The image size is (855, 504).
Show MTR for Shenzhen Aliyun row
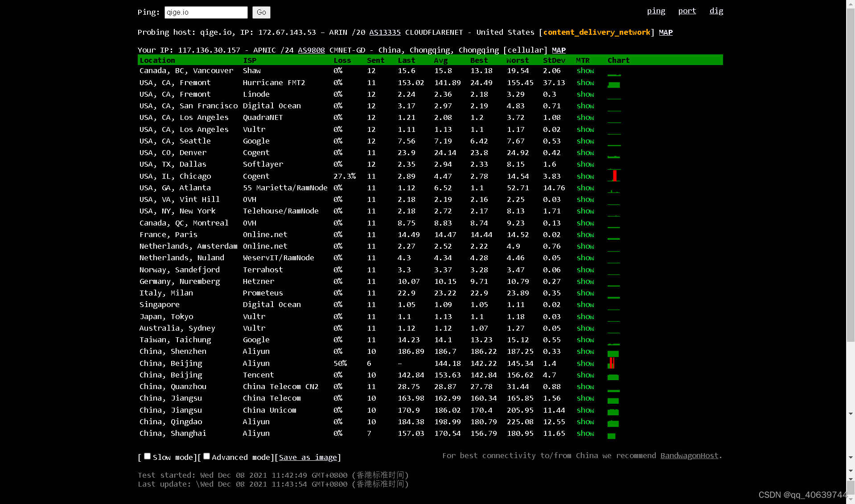[x=585, y=351]
